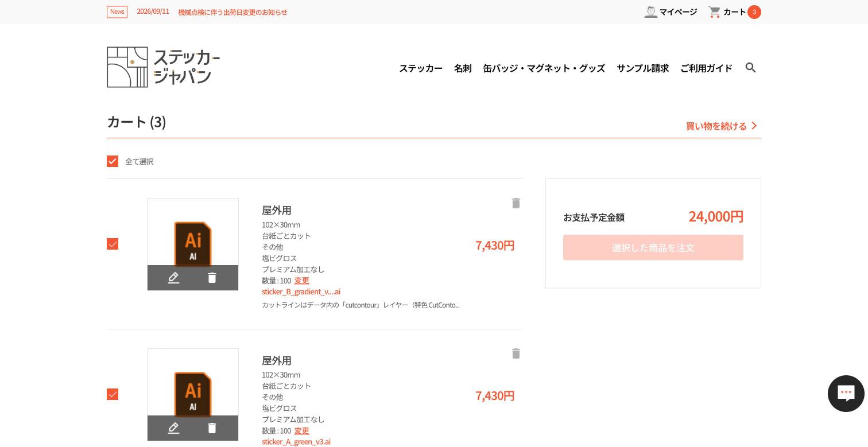868x447 pixels.
Task: Open the 名刺 menu
Action: point(463,68)
